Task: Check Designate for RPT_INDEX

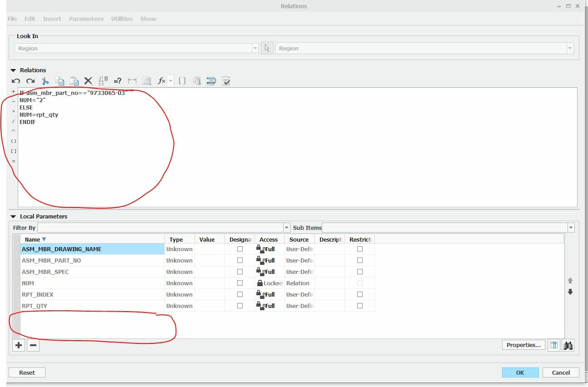Action: click(x=240, y=294)
